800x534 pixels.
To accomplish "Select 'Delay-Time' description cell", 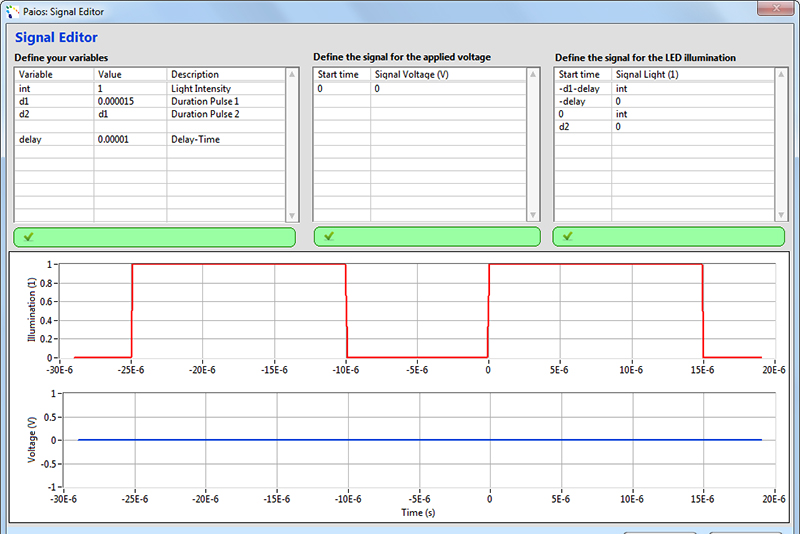I will [226, 139].
